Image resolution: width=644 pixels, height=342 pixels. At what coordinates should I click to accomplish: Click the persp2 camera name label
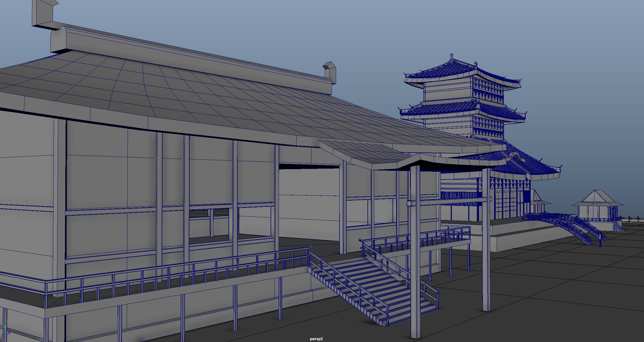tap(316, 339)
